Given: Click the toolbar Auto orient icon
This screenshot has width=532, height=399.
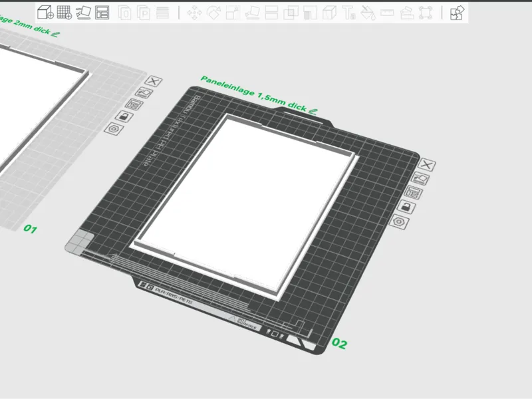Looking at the screenshot, I should point(83,13).
